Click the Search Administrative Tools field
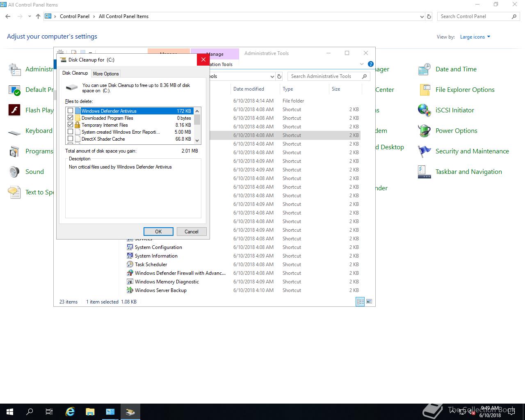Screen dimensions: 525x420 click(x=329, y=76)
